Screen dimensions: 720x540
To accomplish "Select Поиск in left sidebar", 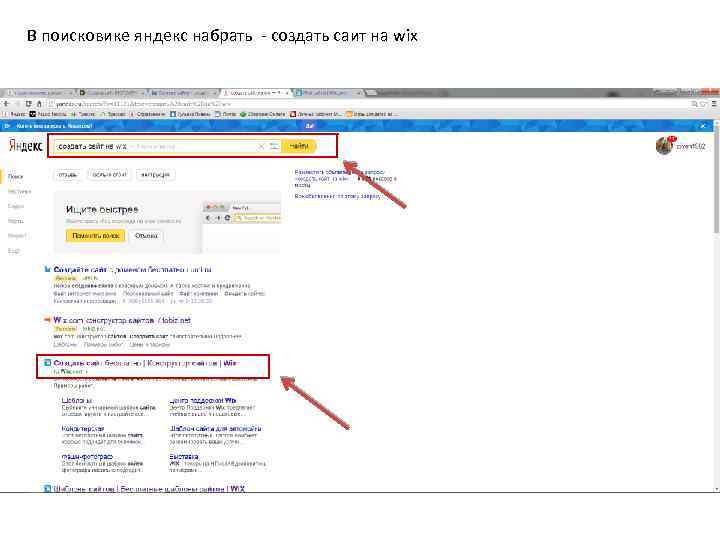I will [16, 176].
